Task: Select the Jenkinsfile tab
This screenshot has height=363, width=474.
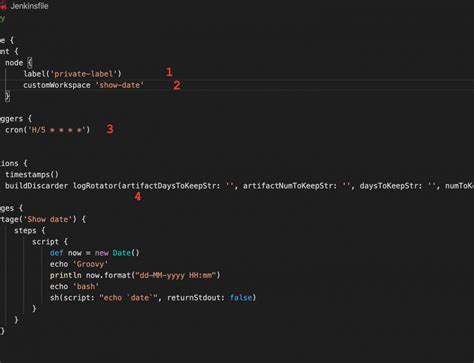Action: pos(29,6)
